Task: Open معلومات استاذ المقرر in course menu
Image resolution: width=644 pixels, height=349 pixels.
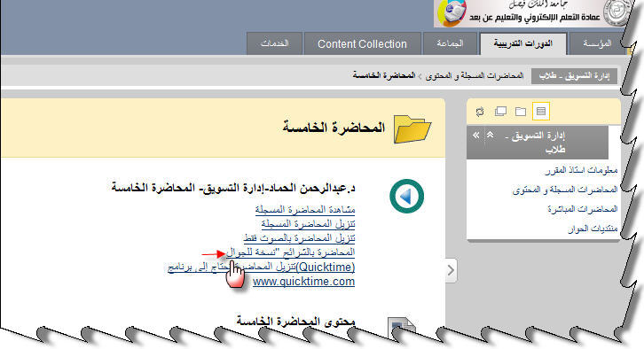Action: [582, 170]
